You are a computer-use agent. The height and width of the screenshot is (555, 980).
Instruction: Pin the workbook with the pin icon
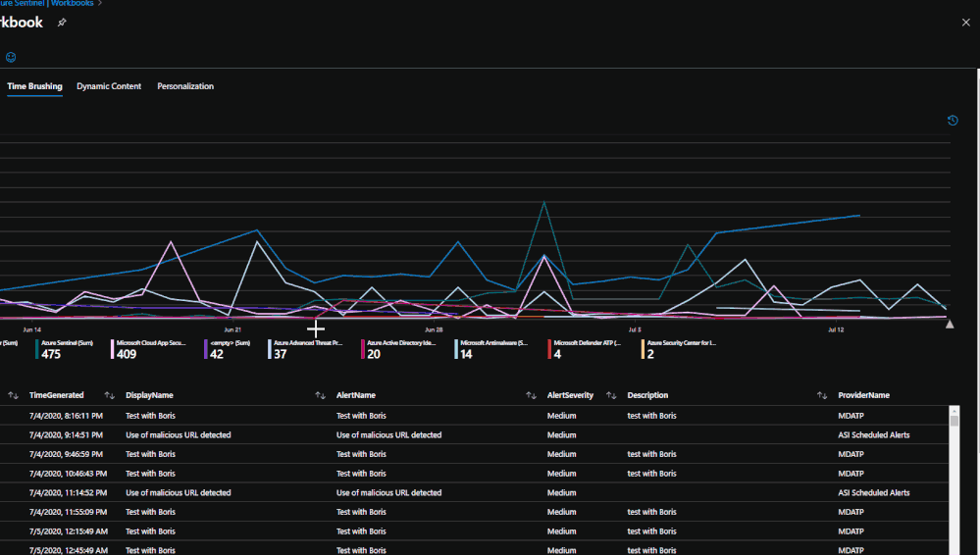tap(62, 23)
